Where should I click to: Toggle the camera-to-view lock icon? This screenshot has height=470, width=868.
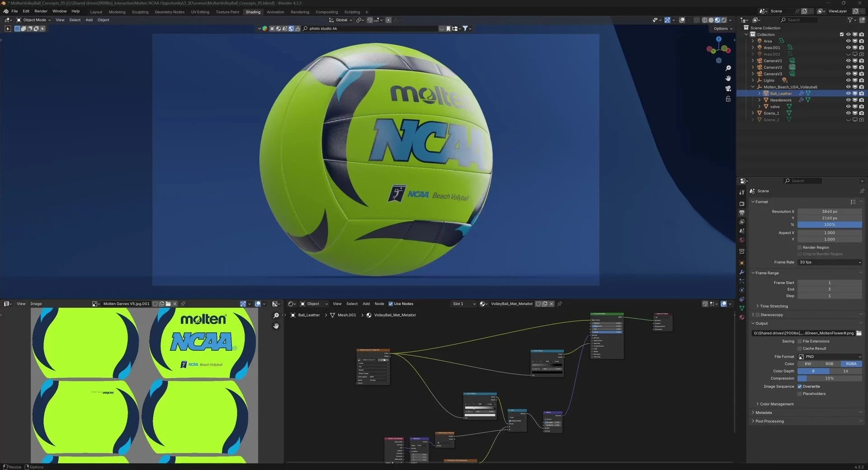[728, 99]
